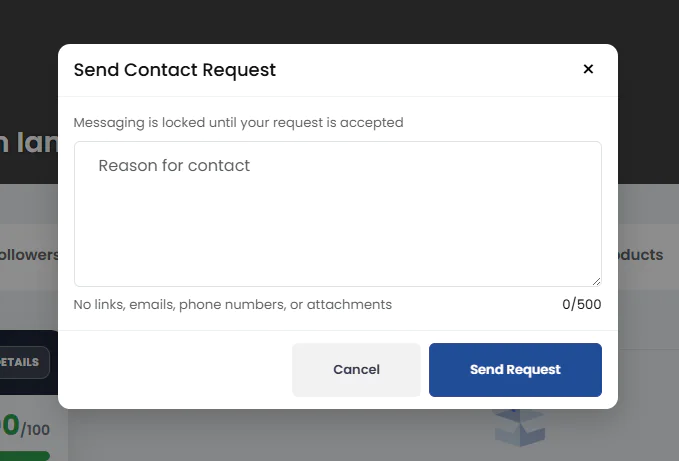Image resolution: width=679 pixels, height=461 pixels.
Task: Click the 0/500 character counter
Action: pos(581,304)
